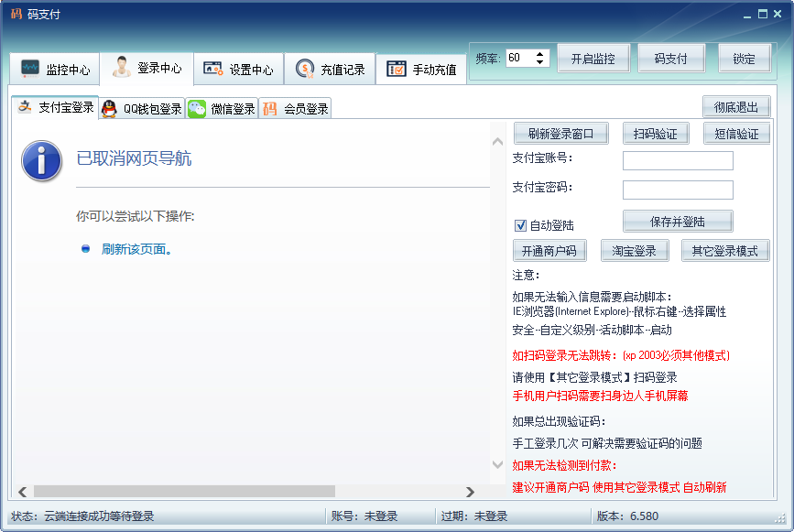Click status text 云端连接成功等待登录
794x532 pixels.
tap(99, 516)
